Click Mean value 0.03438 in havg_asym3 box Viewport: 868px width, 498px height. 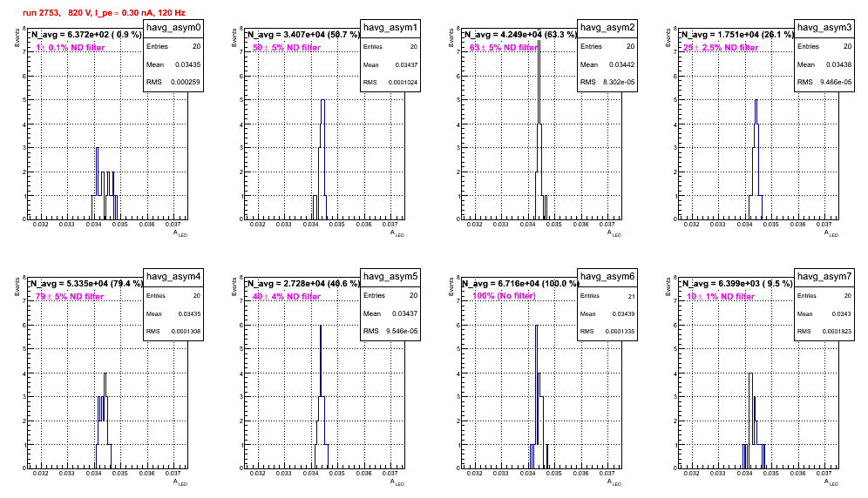838,64
